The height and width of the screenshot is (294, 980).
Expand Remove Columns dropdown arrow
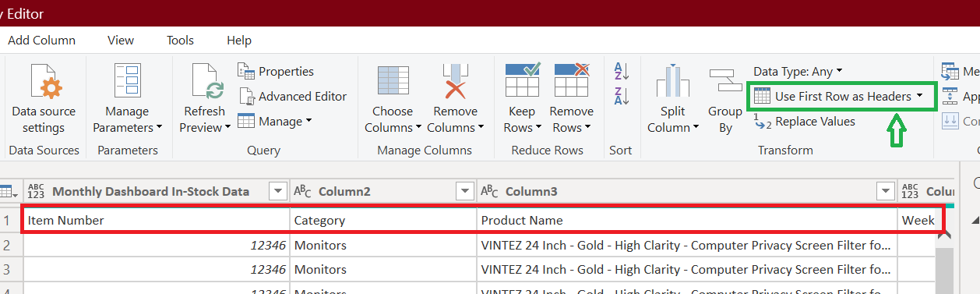(481, 128)
